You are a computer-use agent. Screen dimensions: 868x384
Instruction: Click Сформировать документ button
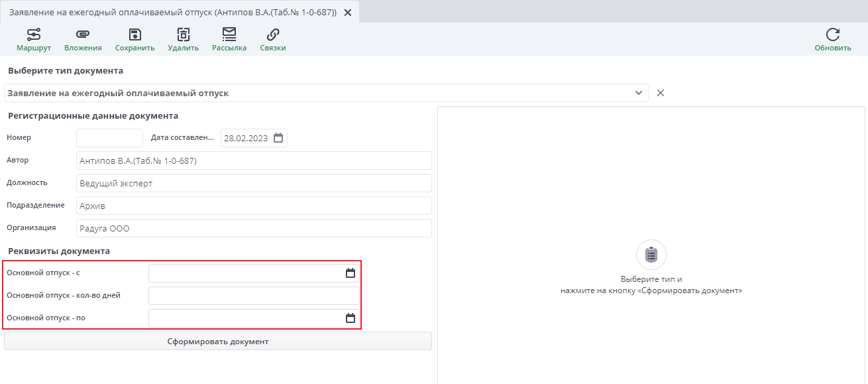point(218,341)
